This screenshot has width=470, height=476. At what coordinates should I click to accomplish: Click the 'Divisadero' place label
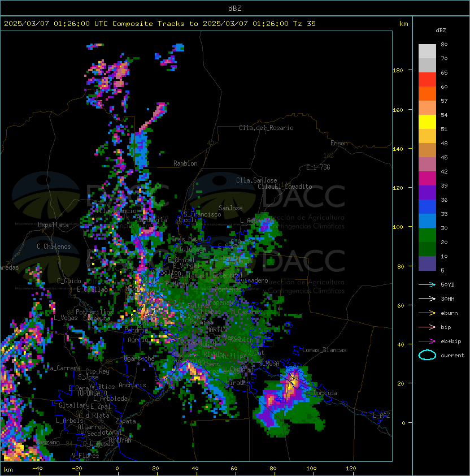point(251,280)
